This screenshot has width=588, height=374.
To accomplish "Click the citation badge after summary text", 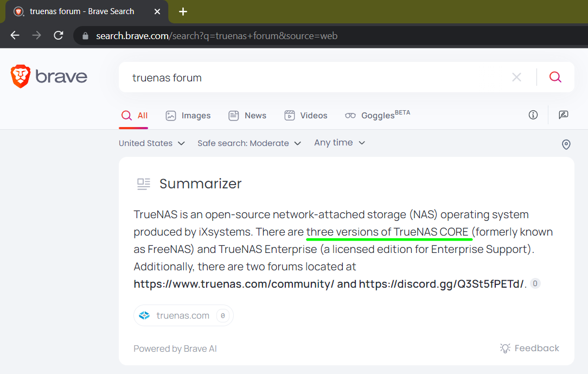I will [x=535, y=283].
